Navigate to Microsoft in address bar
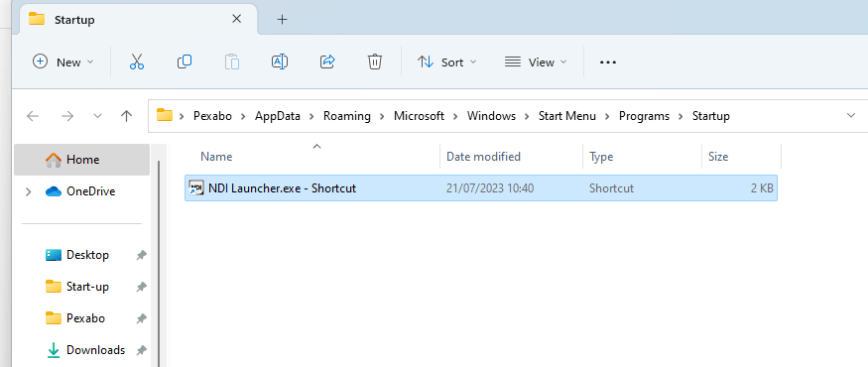868x367 pixels. pyautogui.click(x=419, y=116)
